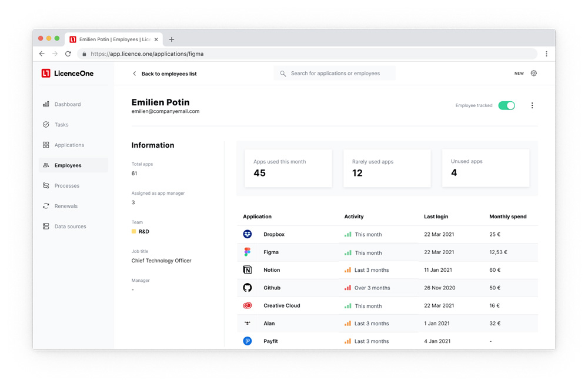The width and height of the screenshot is (588, 386).
Task: Click the back chevron beside employees list
Action: (x=134, y=74)
